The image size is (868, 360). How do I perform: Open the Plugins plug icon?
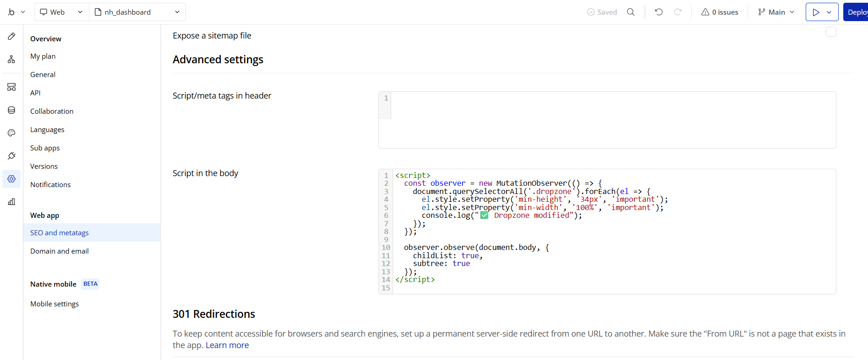(11, 156)
